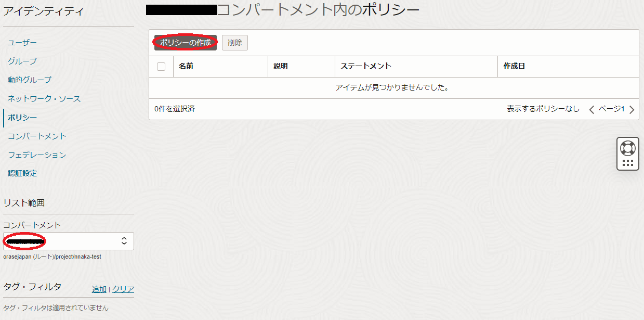This screenshot has height=320, width=644.
Task: Click the ポリシーの作成 button
Action: (186, 43)
